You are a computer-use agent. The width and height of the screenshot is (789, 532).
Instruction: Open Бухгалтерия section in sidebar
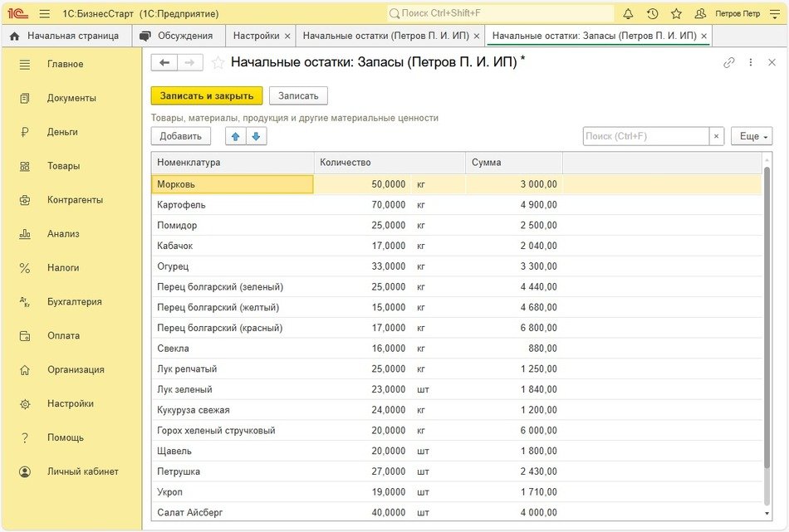pyautogui.click(x=74, y=302)
